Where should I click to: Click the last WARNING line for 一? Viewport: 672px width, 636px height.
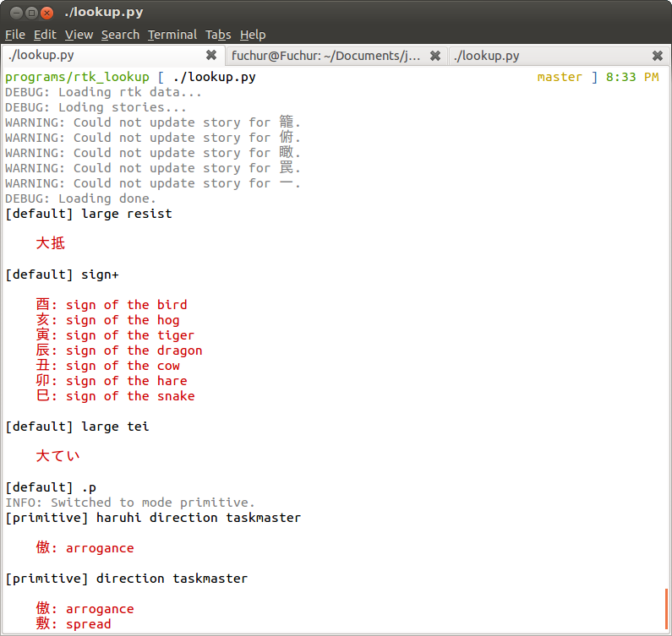point(153,184)
